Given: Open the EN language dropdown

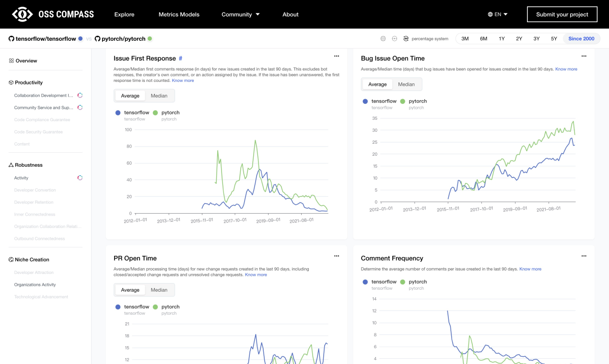Looking at the screenshot, I should coord(498,14).
